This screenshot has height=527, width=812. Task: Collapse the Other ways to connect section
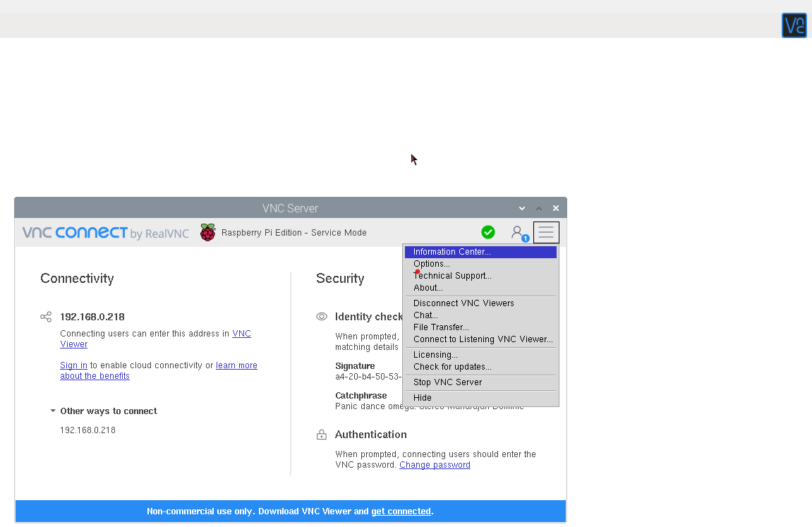[x=52, y=411]
